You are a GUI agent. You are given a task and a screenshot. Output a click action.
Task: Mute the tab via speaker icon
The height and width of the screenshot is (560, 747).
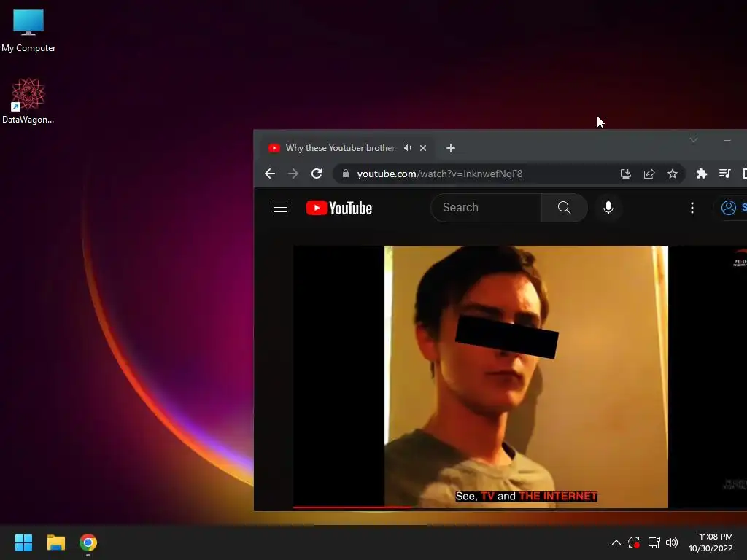point(407,148)
